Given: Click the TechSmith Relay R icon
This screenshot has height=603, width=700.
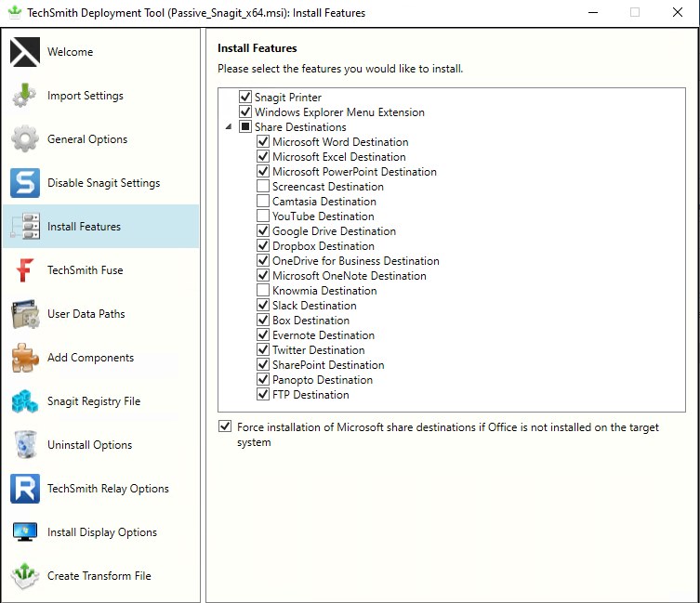Looking at the screenshot, I should click(x=24, y=489).
